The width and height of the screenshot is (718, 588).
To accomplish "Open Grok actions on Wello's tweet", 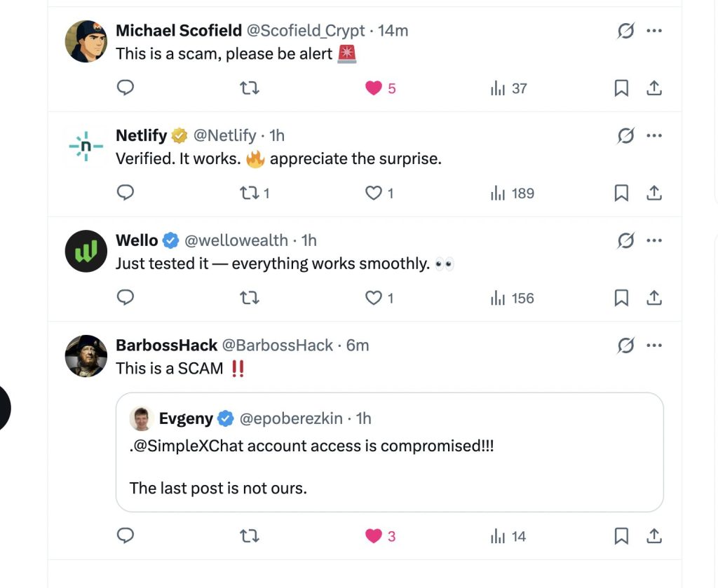I will pos(625,240).
